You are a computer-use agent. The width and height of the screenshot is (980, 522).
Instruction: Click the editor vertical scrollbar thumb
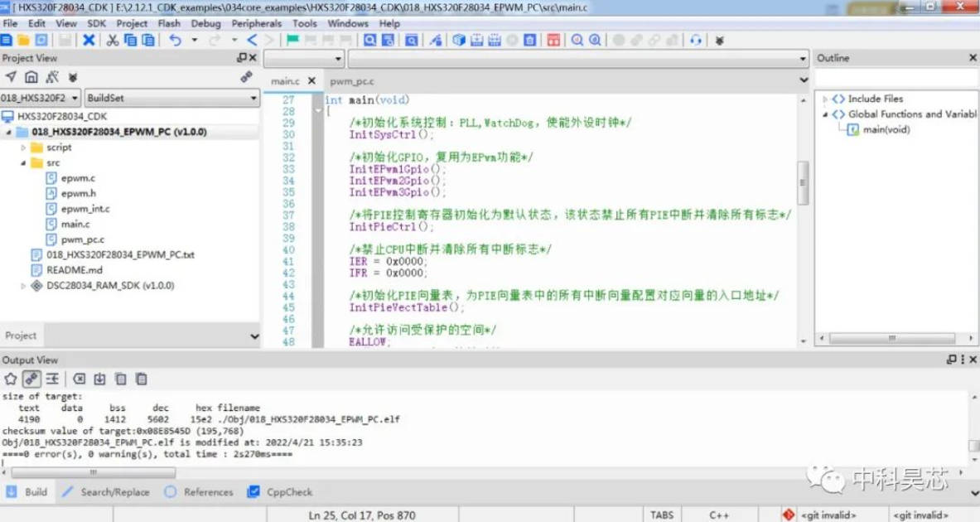[803, 182]
